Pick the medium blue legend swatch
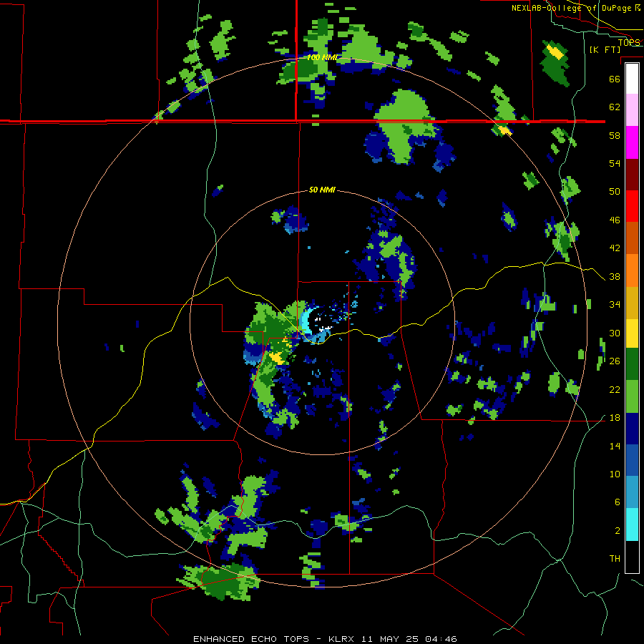Viewport: 644px width, 644px height. 632,460
